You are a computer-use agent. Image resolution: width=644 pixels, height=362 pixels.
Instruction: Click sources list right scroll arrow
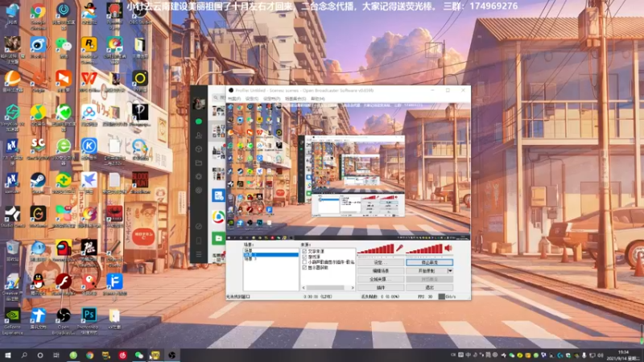pos(353,288)
